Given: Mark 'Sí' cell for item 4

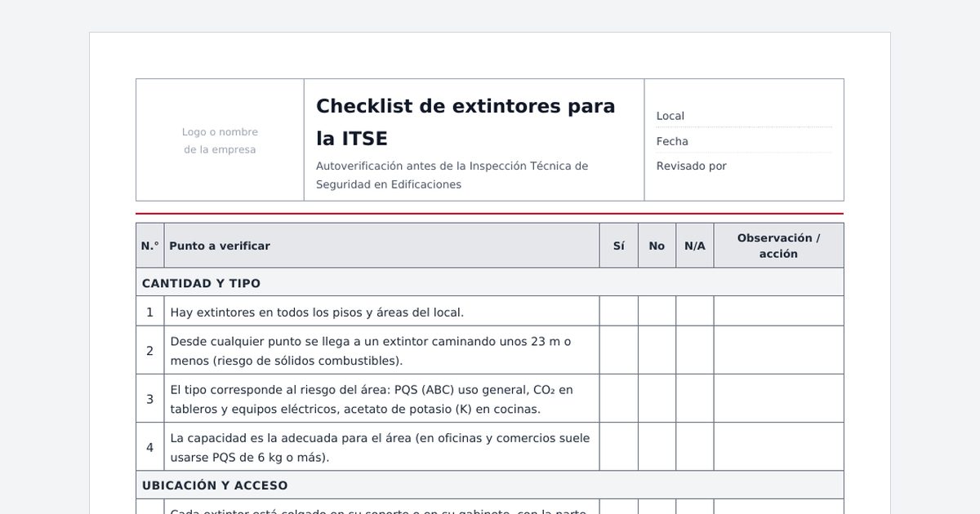Looking at the screenshot, I should 619,447.
